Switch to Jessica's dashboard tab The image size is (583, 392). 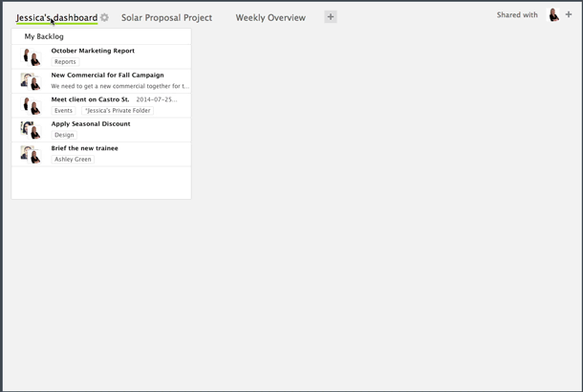point(56,17)
